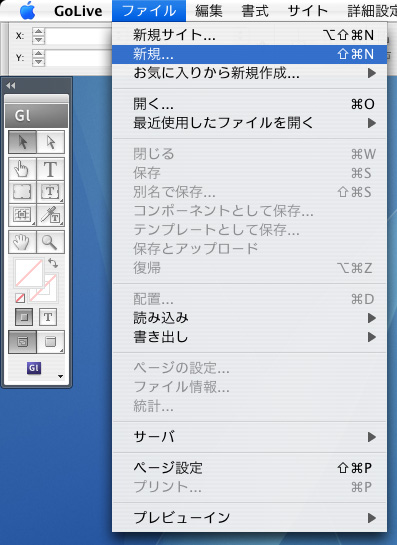Choose the Text tool with T icon
Screen dimensions: 397x545
51,169
